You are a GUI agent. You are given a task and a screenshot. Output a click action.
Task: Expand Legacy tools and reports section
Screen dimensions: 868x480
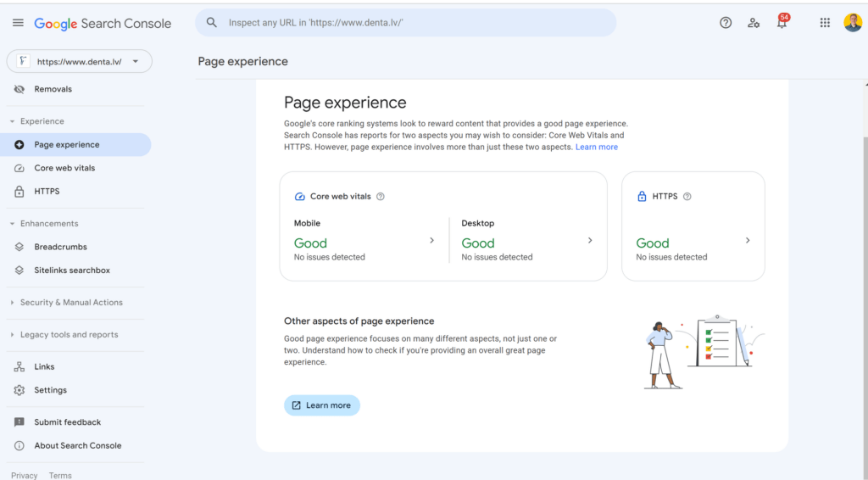point(64,334)
